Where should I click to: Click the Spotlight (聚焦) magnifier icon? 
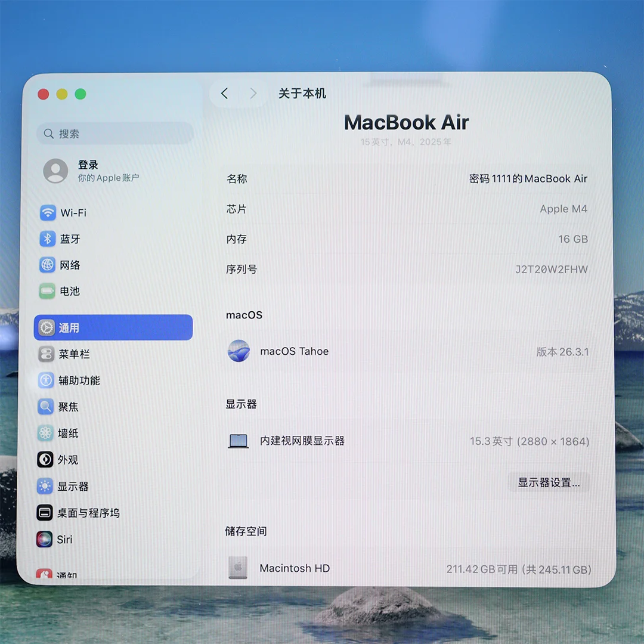46,407
